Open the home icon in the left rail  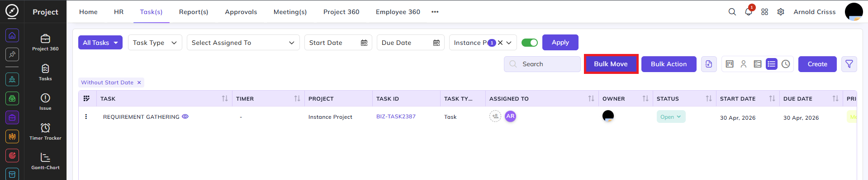click(12, 35)
